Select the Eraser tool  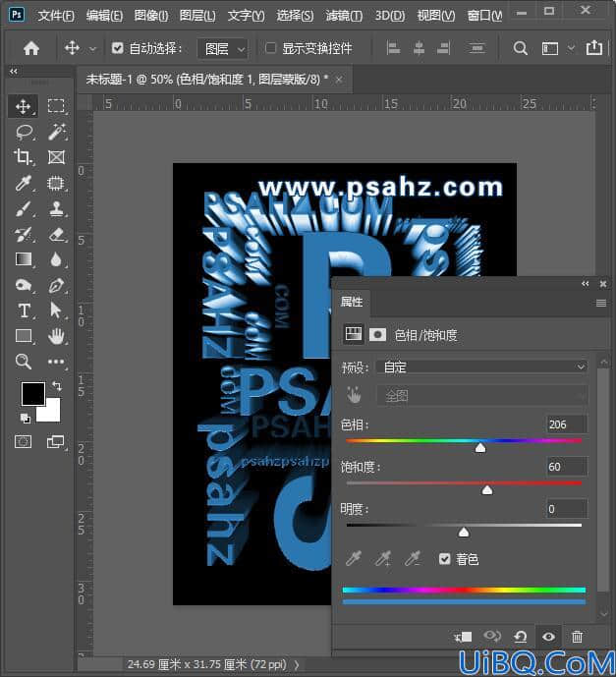[57, 235]
